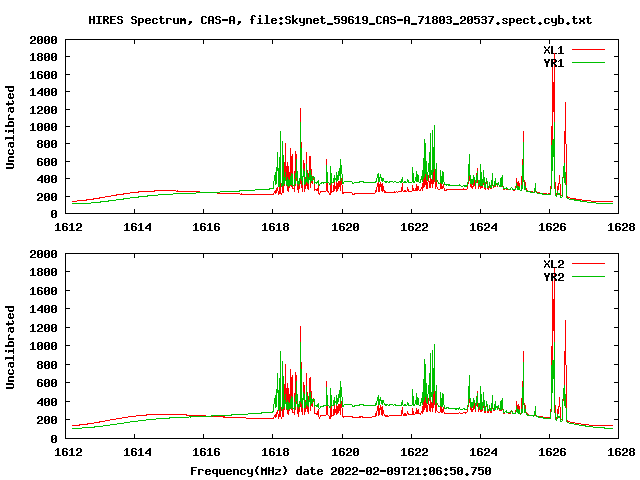This screenshot has width=640, height=480.
Task: Click the 1000 tick on the XL2/YR2 plot
Action: (43, 346)
